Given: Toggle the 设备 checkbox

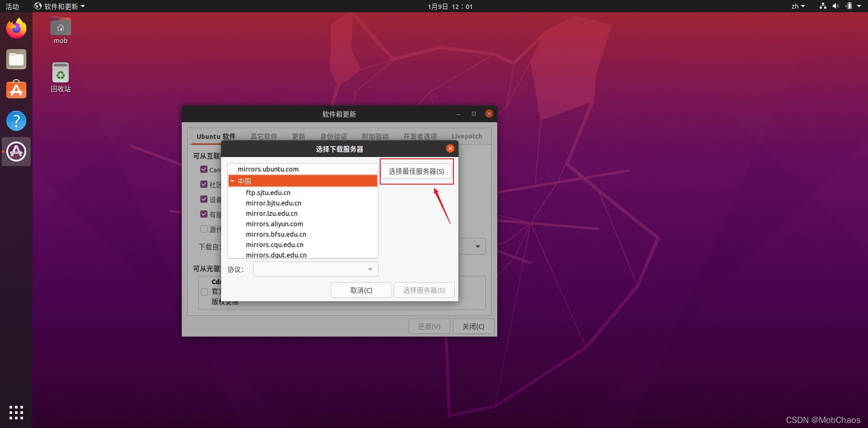Looking at the screenshot, I should click(204, 199).
